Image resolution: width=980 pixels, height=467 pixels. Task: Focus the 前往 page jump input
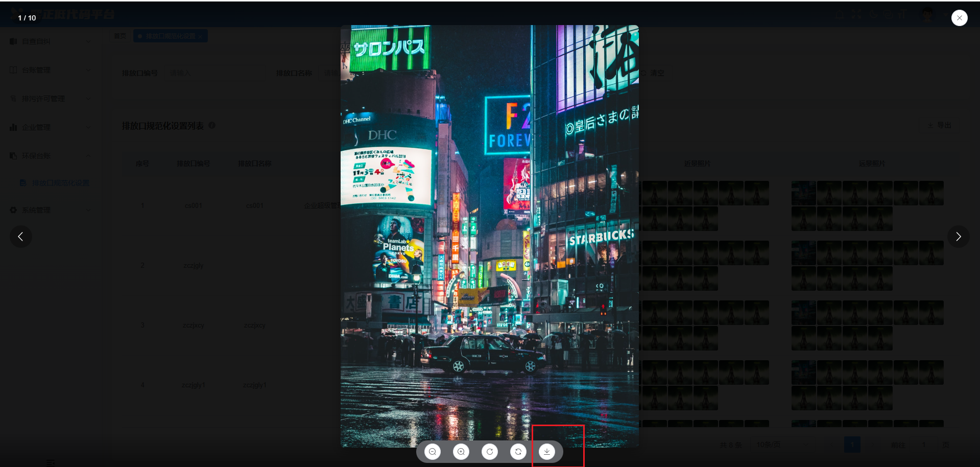point(923,445)
